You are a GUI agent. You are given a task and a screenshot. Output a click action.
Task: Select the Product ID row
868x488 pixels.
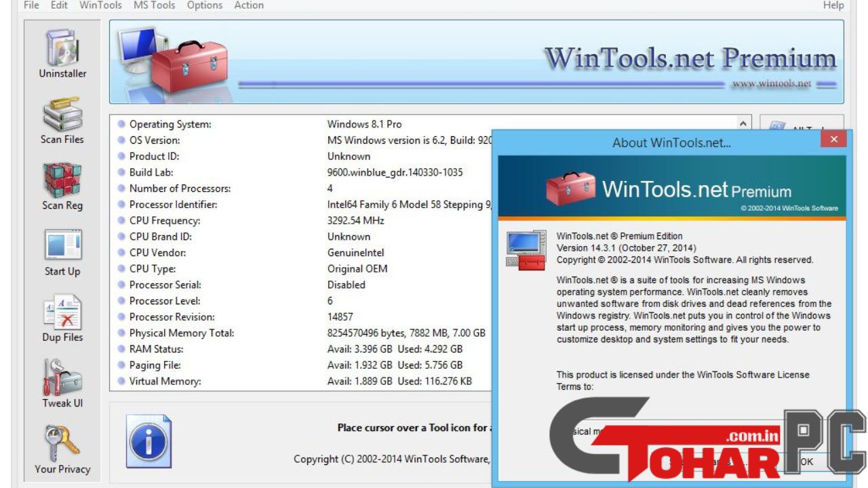click(301, 157)
